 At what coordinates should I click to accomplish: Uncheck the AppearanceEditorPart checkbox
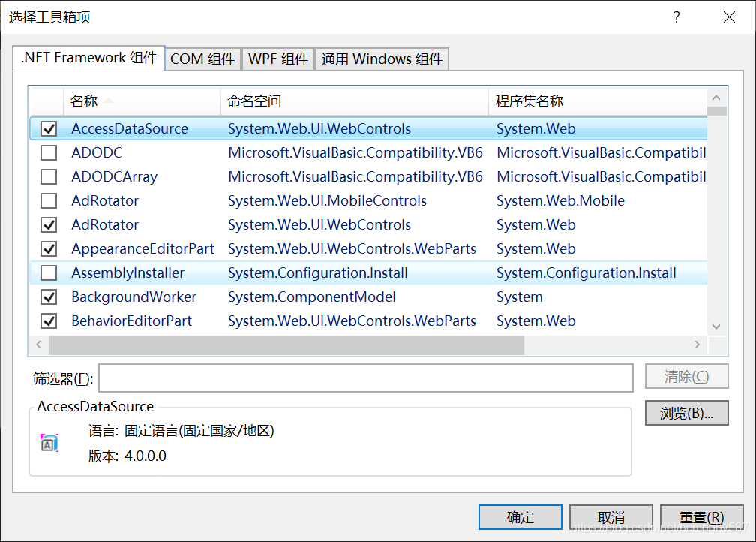(x=49, y=249)
